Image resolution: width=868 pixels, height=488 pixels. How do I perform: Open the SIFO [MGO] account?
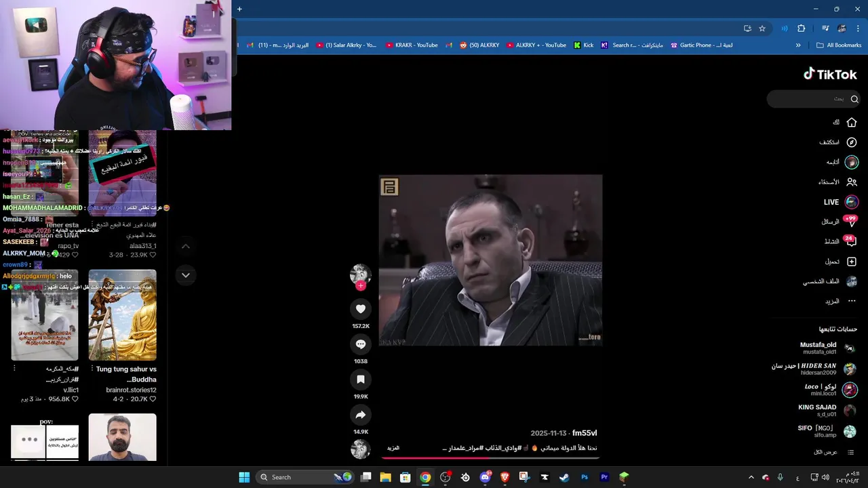(826, 432)
